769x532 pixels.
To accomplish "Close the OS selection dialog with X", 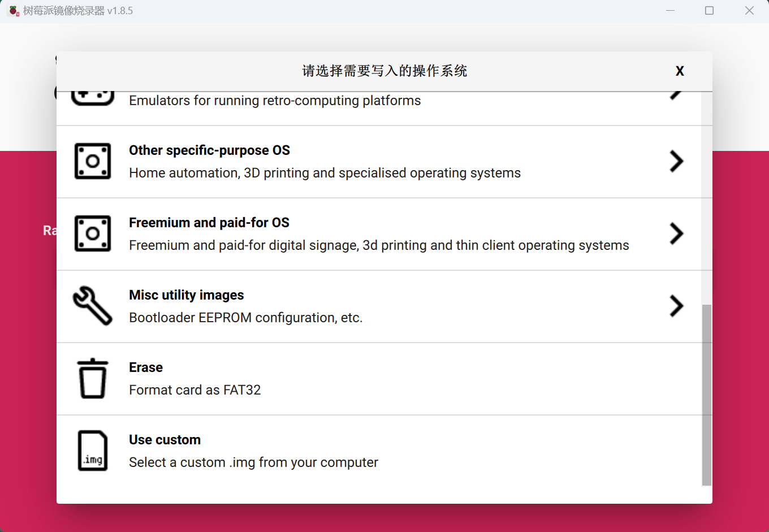I will click(680, 71).
